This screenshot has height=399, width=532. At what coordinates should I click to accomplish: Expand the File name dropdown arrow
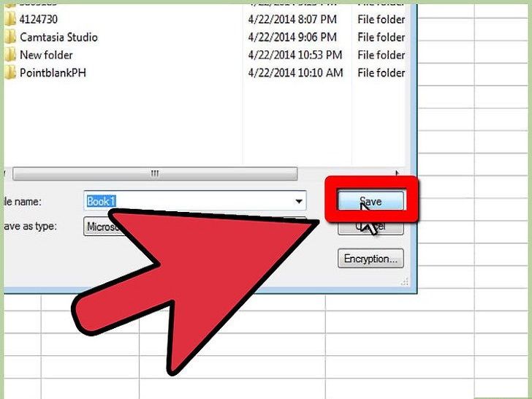pos(299,201)
